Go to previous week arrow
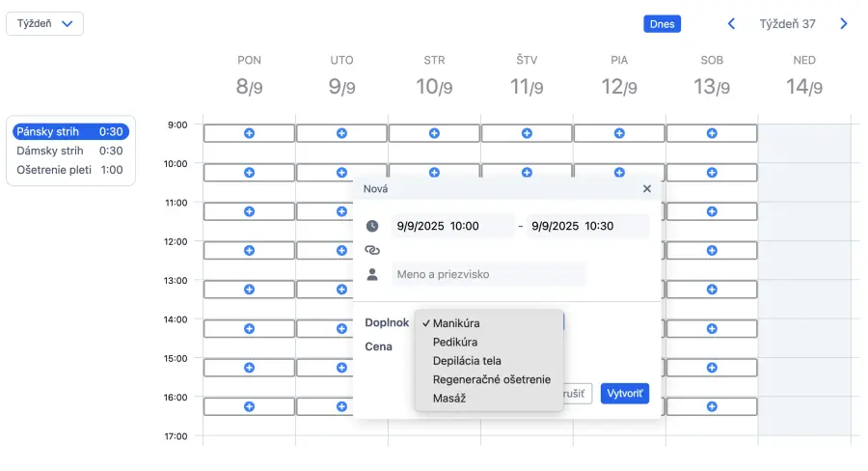This screenshot has width=868, height=471. [x=731, y=24]
